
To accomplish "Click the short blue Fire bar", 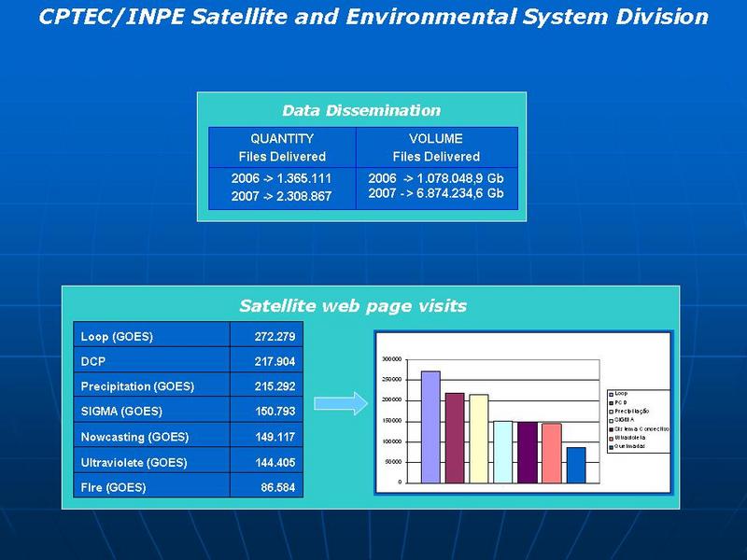I will pyautogui.click(x=576, y=466).
